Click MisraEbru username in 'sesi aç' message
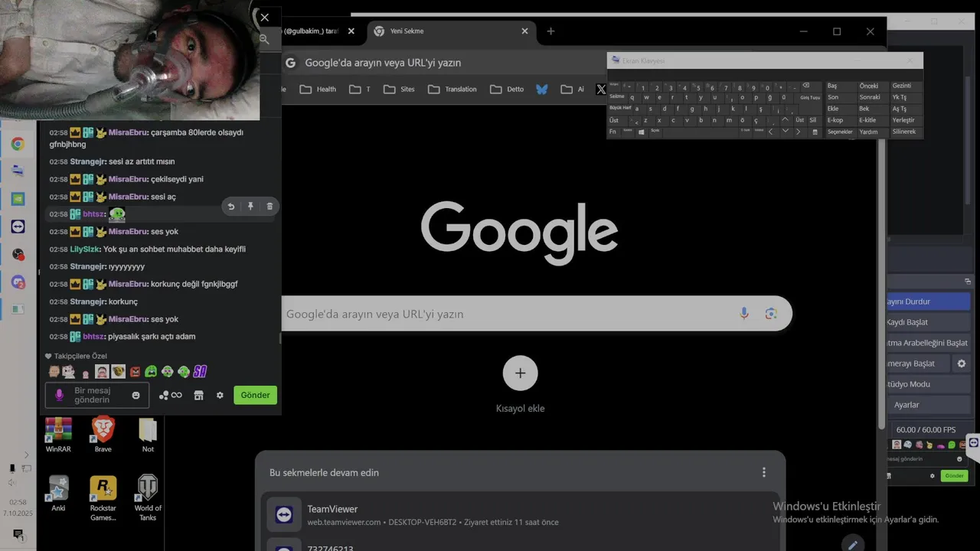The image size is (980, 551). click(x=128, y=197)
